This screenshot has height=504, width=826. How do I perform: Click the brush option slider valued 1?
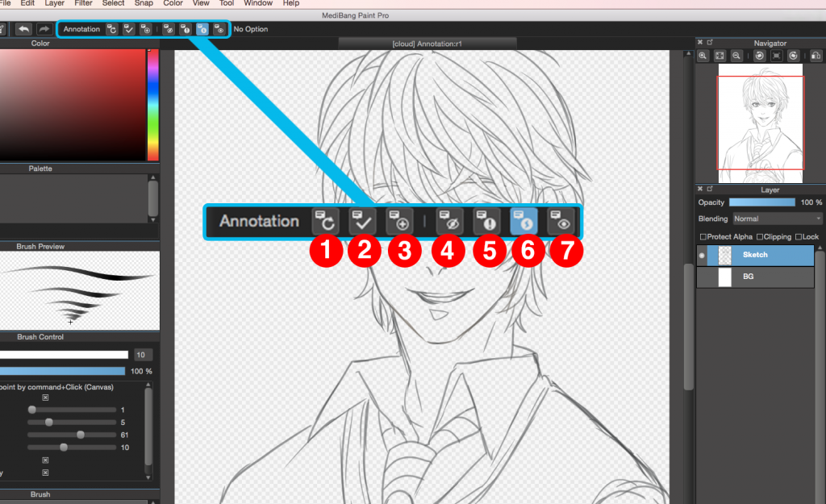tap(72, 410)
